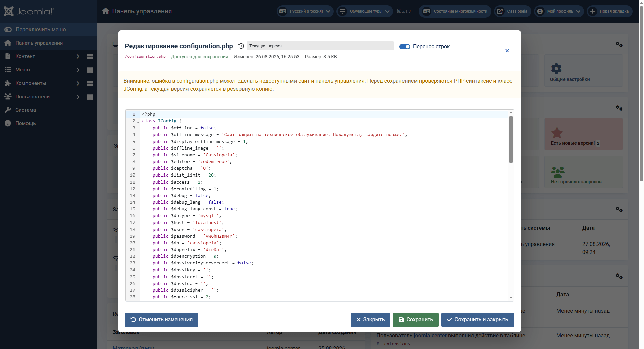Open Content dashboard grid icon
644x349 pixels.
[x=90, y=56]
